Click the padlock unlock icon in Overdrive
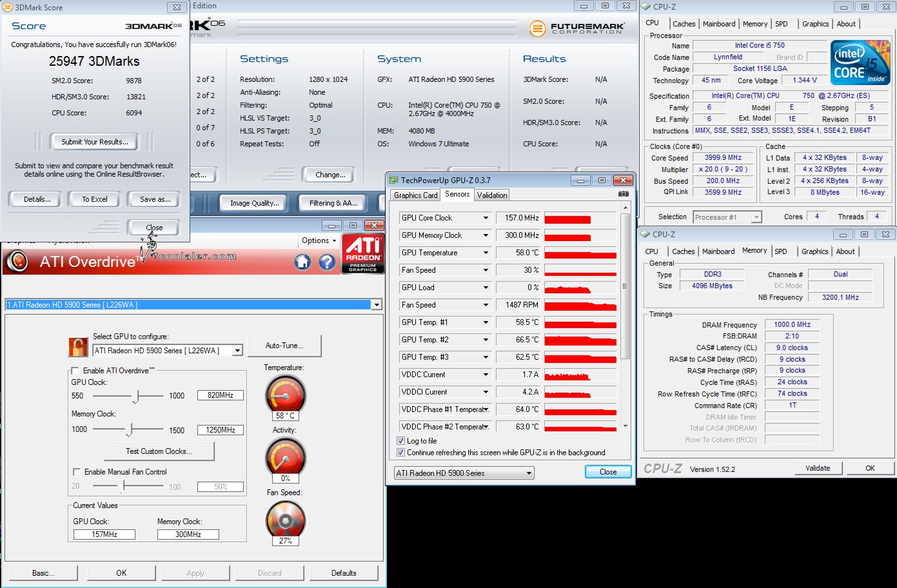 click(x=78, y=347)
